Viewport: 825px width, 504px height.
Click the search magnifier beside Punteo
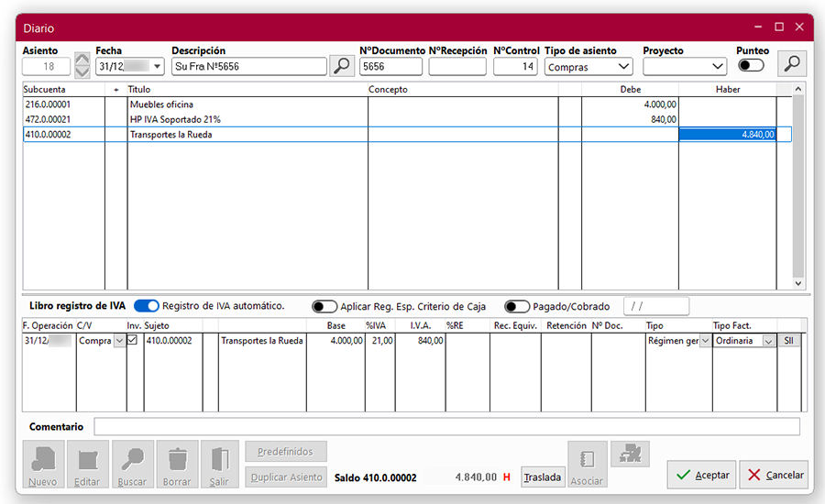point(792,63)
